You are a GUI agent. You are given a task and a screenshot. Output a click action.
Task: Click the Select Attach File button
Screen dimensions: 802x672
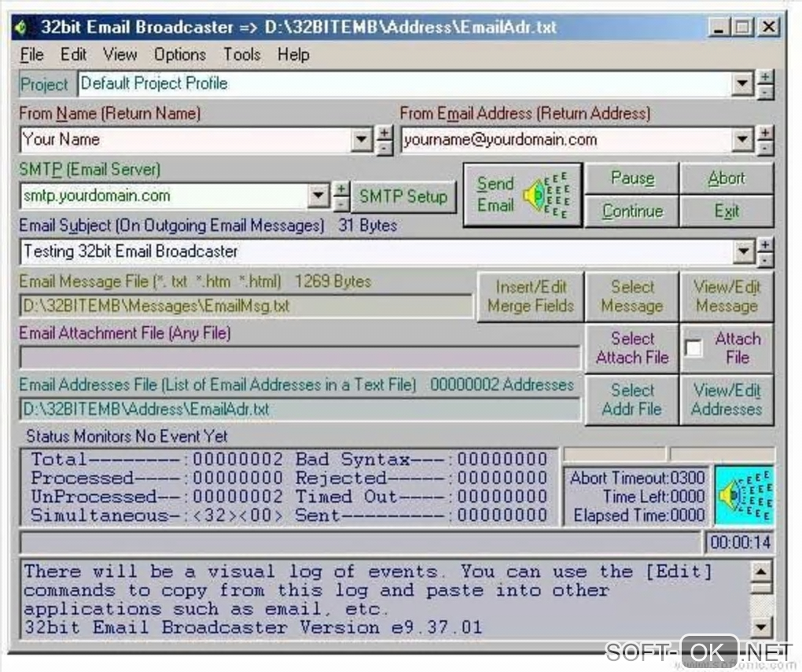pos(631,348)
